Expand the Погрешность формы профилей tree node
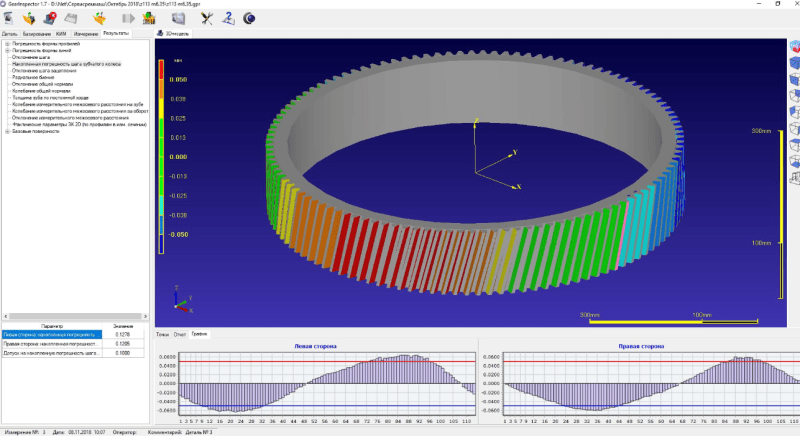 coord(7,45)
